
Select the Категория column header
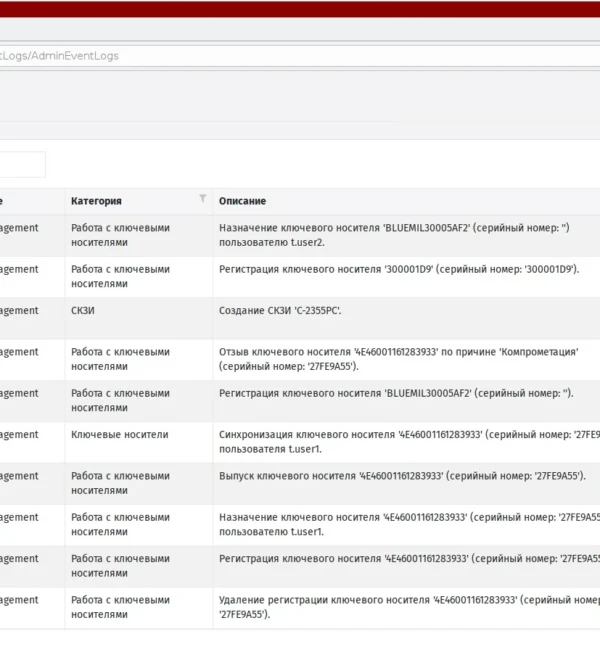click(x=96, y=201)
